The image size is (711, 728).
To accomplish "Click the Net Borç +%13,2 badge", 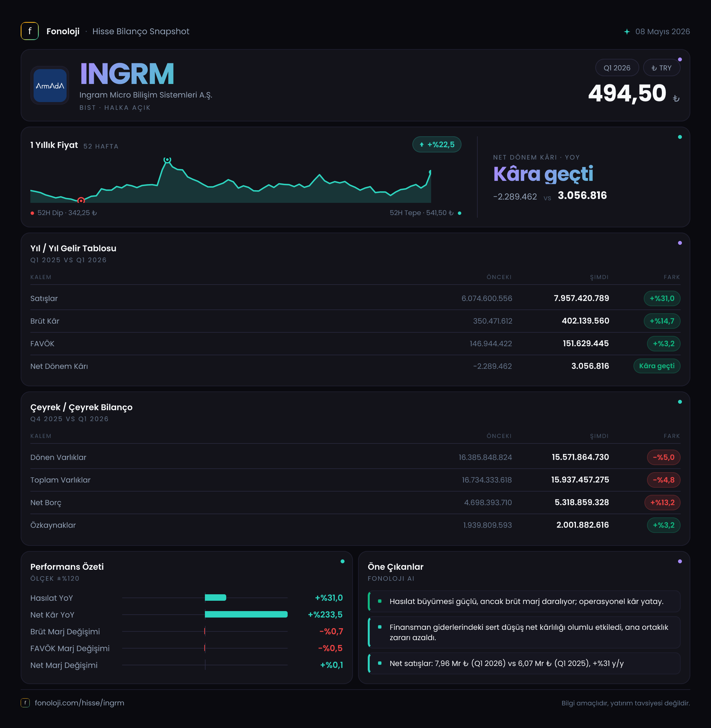I will point(662,503).
